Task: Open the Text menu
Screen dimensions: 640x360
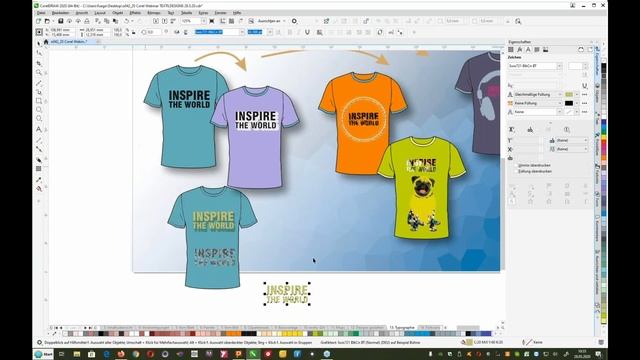Action: pos(171,13)
